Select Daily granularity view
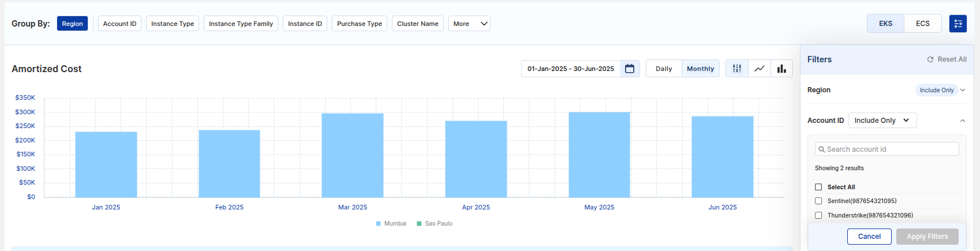This screenshot has height=251, width=980. click(x=664, y=69)
